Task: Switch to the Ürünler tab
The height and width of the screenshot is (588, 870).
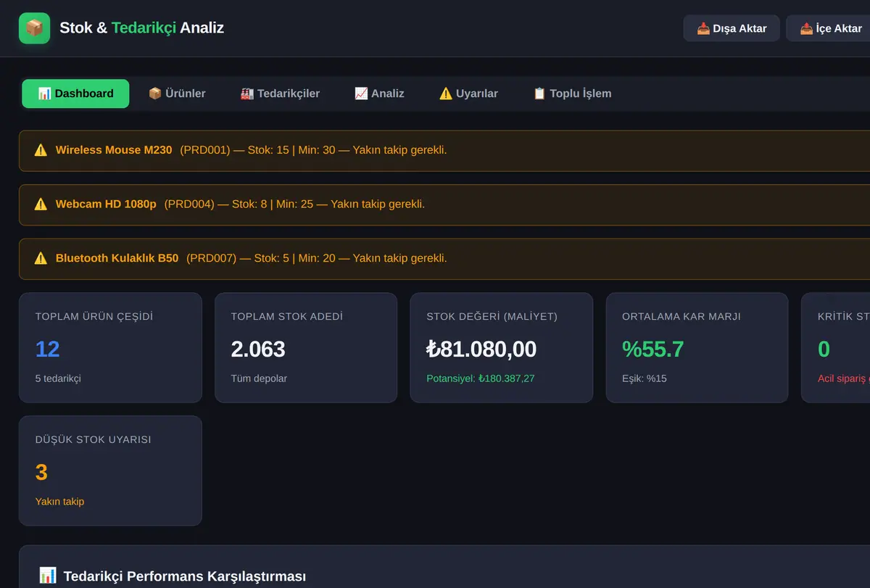Action: (x=177, y=94)
